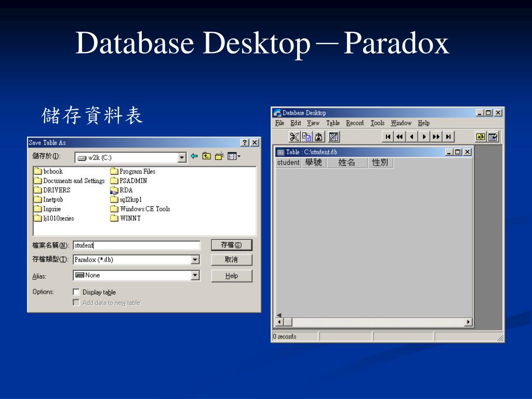The height and width of the screenshot is (399, 532).
Task: Select the lj1010series folder
Action: 54,218
